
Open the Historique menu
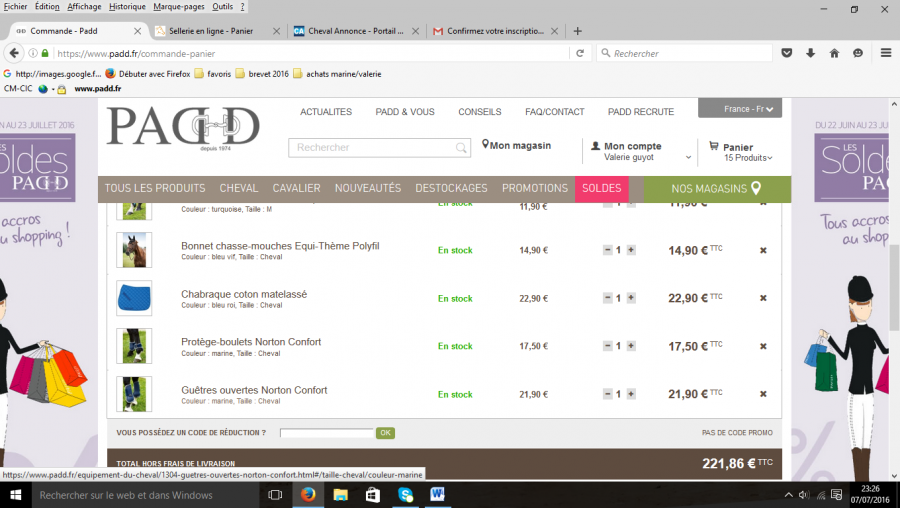(x=127, y=6)
